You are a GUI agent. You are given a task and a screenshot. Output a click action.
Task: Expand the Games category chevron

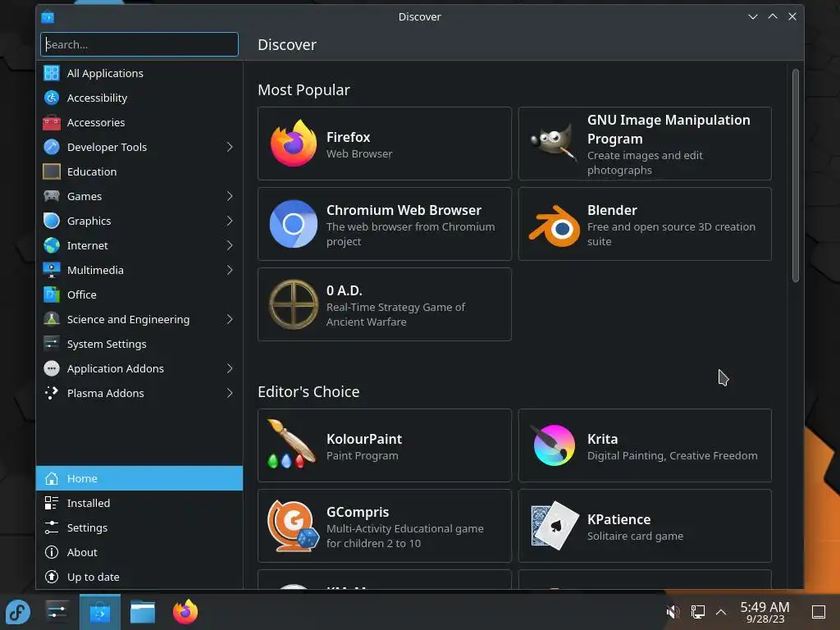click(x=230, y=196)
